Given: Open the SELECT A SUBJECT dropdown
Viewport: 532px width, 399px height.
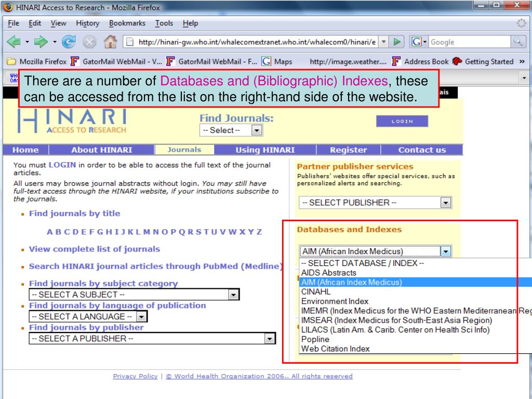Looking at the screenshot, I should 134,295.
